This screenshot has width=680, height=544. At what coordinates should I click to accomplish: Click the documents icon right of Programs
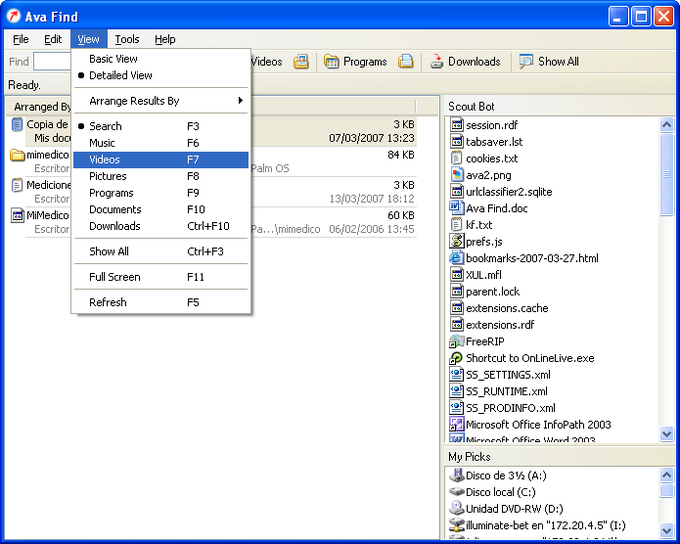[405, 62]
